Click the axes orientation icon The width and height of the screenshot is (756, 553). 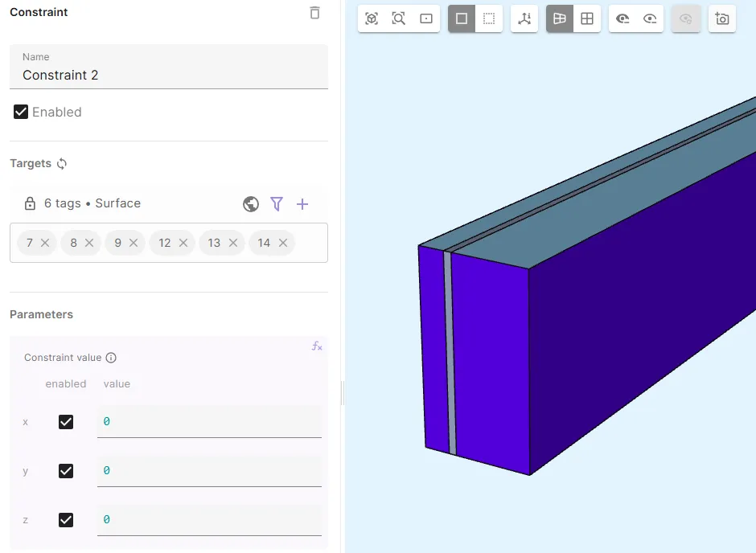pos(524,18)
